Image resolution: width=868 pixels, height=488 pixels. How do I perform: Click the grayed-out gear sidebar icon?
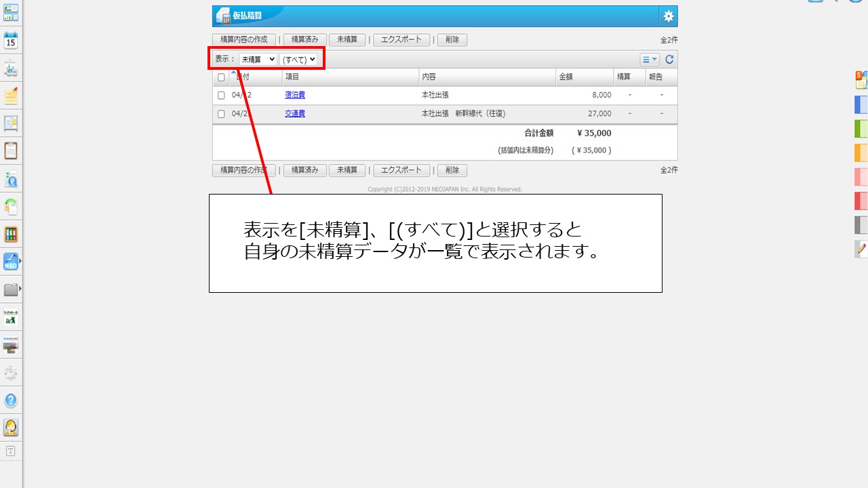coord(11,373)
